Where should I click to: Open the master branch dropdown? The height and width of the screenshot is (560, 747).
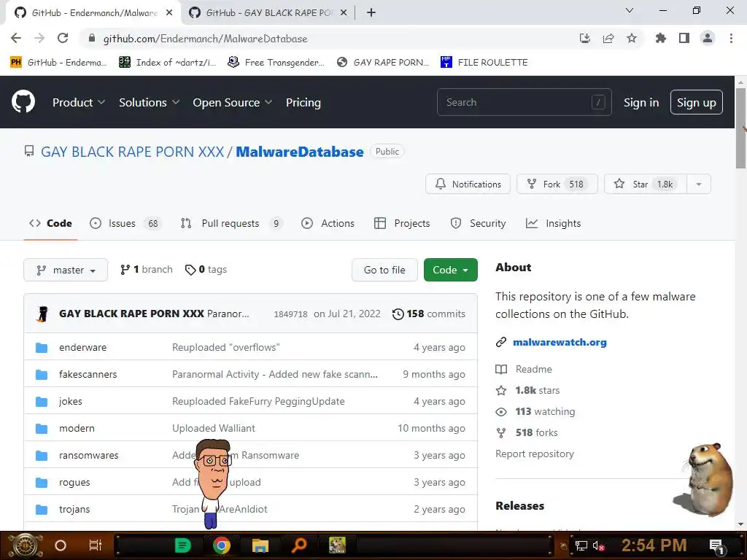pyautogui.click(x=66, y=270)
